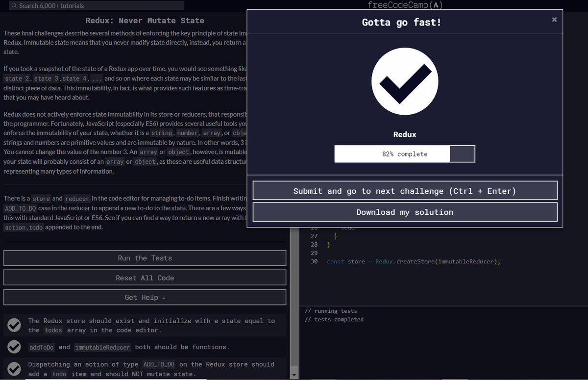
Task: Click the 'ADD_TO_DO' code tag in instructions
Action: point(20,208)
